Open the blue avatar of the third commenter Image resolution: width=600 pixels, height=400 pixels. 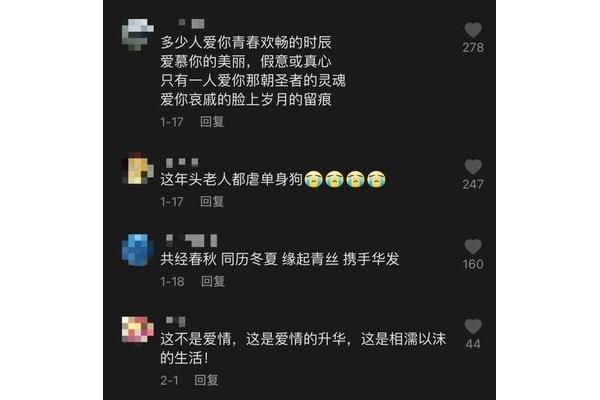pyautogui.click(x=138, y=250)
